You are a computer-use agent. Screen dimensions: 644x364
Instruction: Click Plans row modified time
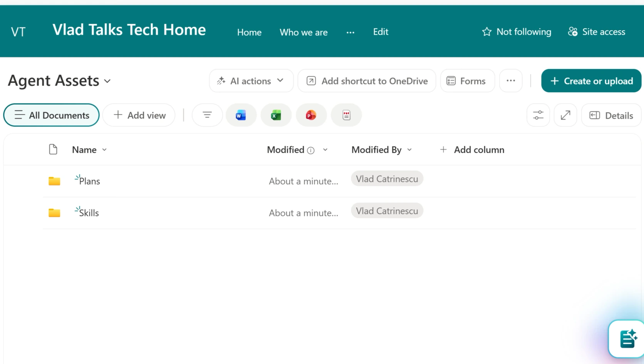(x=304, y=181)
